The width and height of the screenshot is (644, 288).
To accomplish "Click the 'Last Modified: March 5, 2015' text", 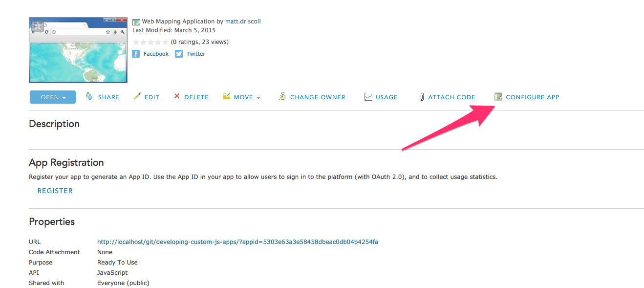I will point(174,30).
